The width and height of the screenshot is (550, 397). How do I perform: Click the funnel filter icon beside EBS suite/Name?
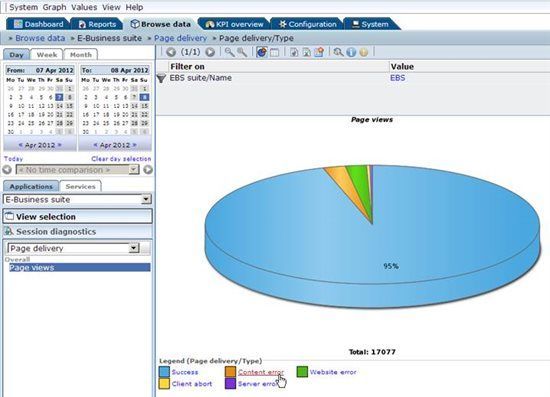pyautogui.click(x=161, y=78)
